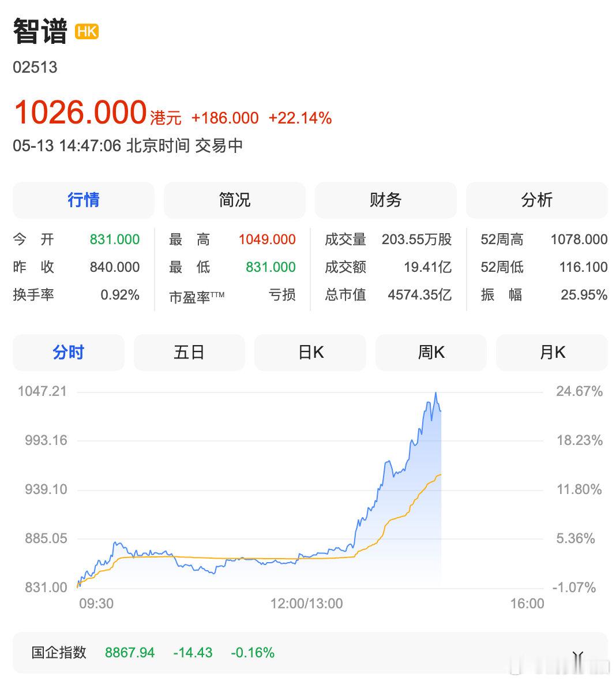This screenshot has width=616, height=681.
Task: Click the stock name 智谱
Action: click(x=40, y=31)
